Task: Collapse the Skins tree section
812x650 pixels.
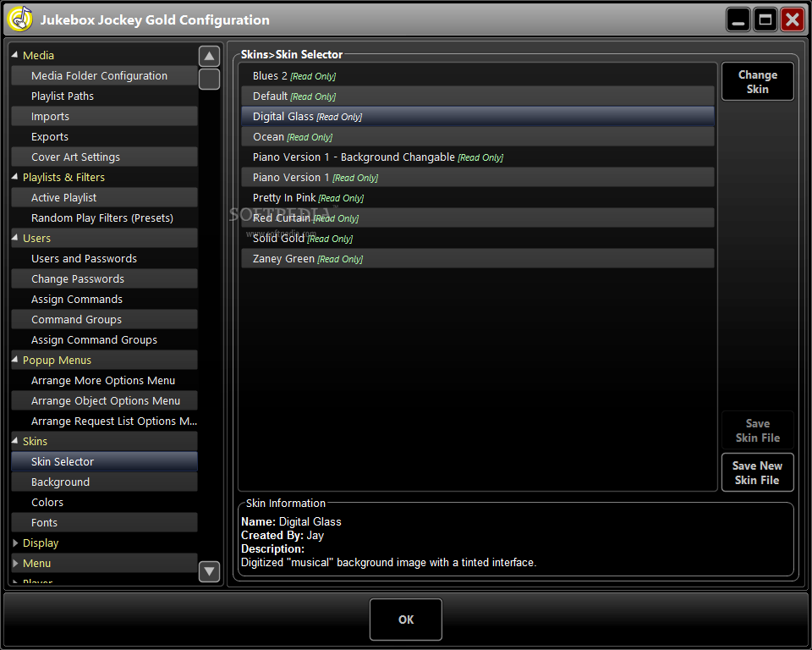Action: (x=14, y=441)
